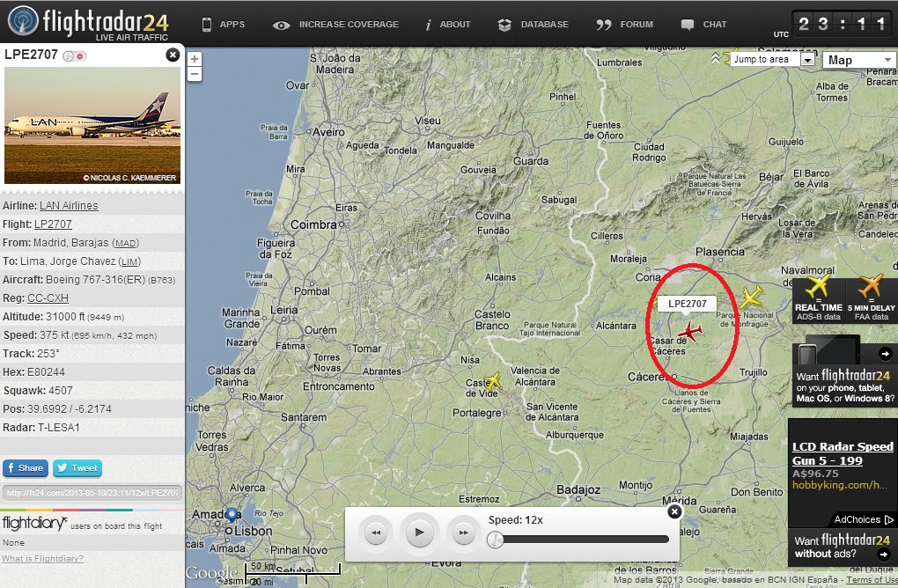
Task: Click the Squawk: 4507 value row
Action: coord(92,391)
